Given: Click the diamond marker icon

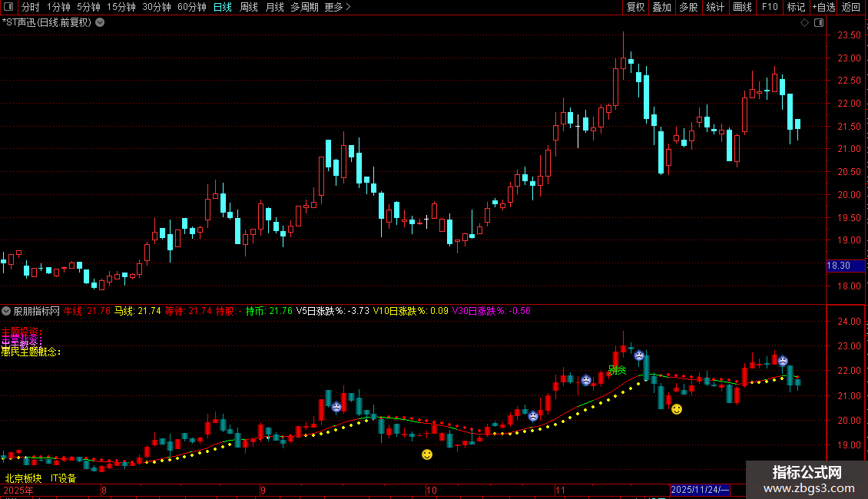Looking at the screenshot, I should 805,23.
